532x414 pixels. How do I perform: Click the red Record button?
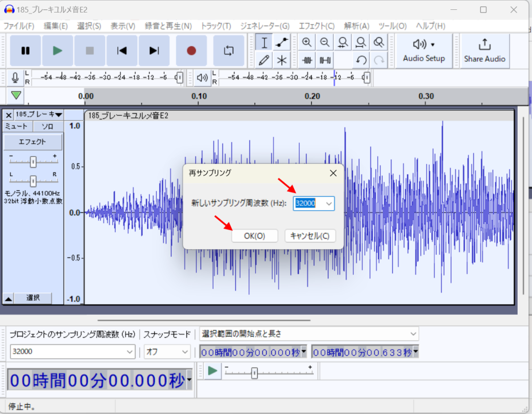(x=191, y=50)
